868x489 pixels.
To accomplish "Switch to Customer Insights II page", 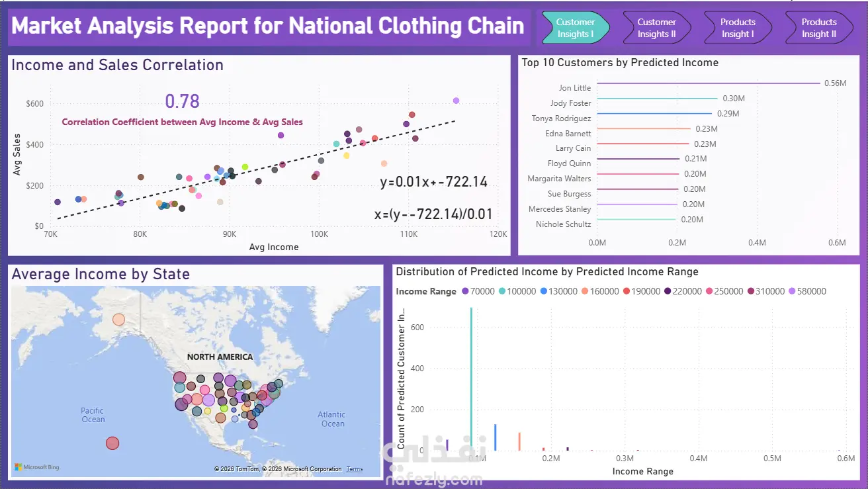I will click(656, 28).
